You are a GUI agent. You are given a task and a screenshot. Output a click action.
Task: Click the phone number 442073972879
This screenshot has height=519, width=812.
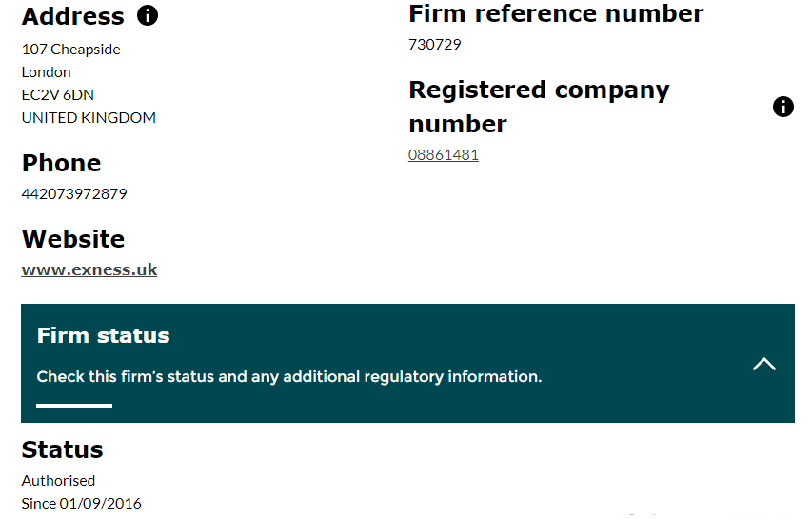click(x=74, y=193)
